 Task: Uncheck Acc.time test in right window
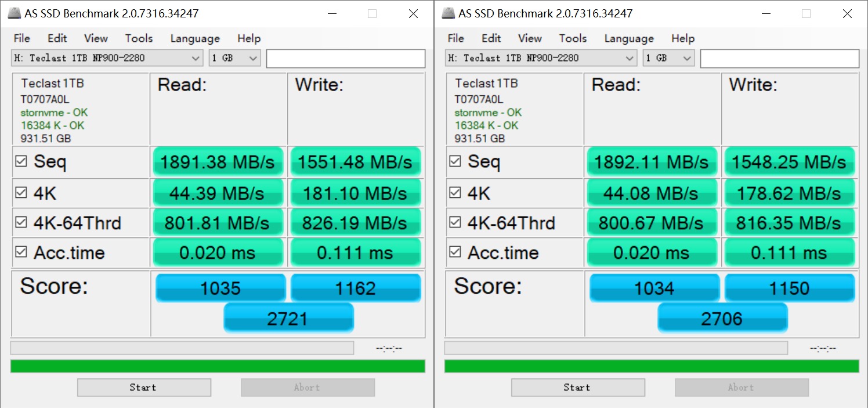pos(455,252)
